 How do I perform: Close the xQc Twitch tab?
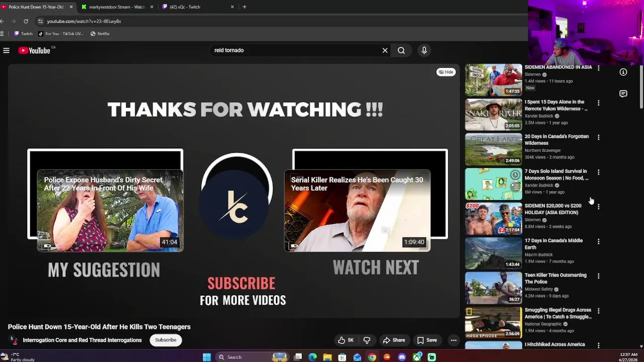[232, 7]
